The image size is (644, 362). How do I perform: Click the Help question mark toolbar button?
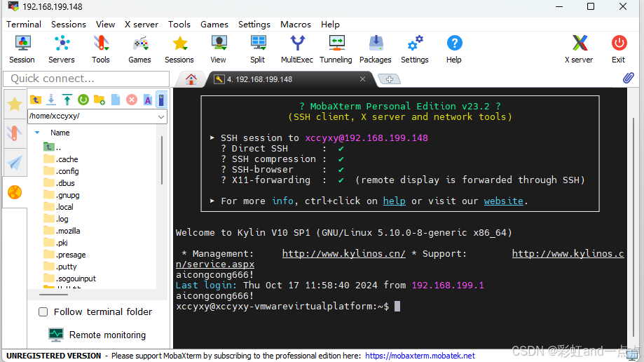coord(454,49)
